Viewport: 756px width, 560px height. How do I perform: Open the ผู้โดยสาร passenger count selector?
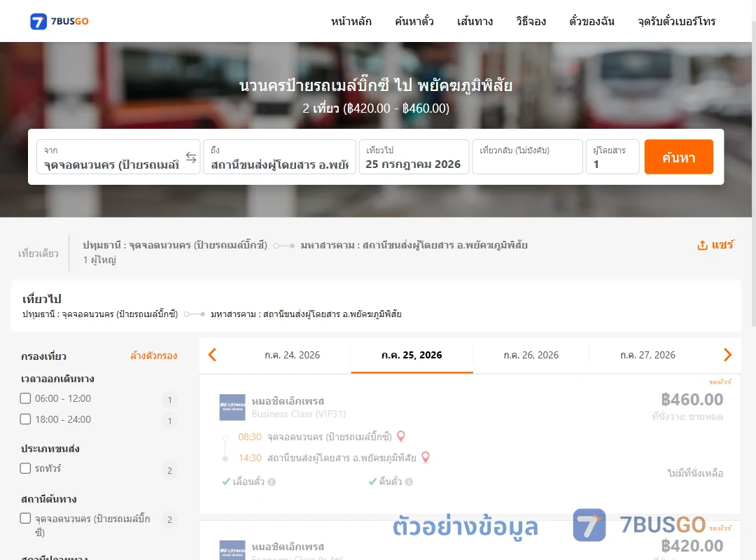coord(612,157)
